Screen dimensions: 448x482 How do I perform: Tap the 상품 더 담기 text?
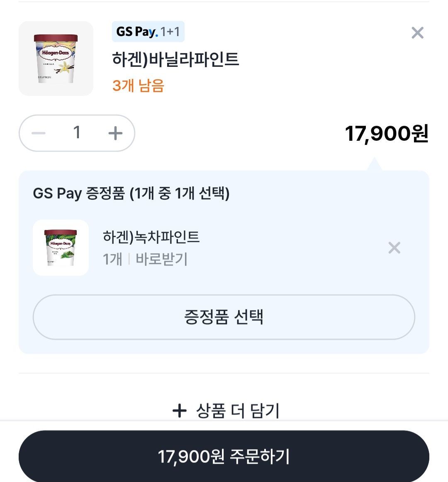pyautogui.click(x=238, y=411)
